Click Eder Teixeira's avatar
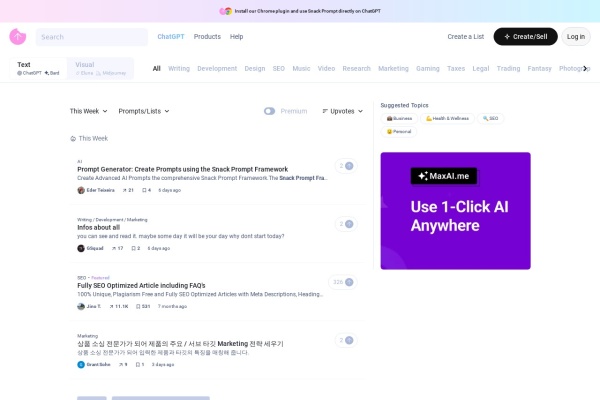This screenshot has width=600, height=400. [x=81, y=190]
